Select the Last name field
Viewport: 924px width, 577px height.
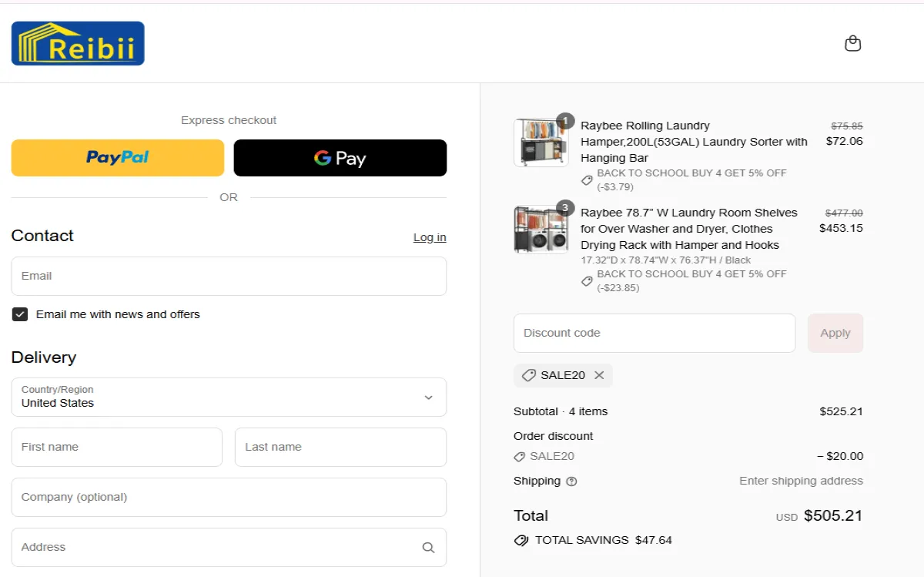pos(340,447)
